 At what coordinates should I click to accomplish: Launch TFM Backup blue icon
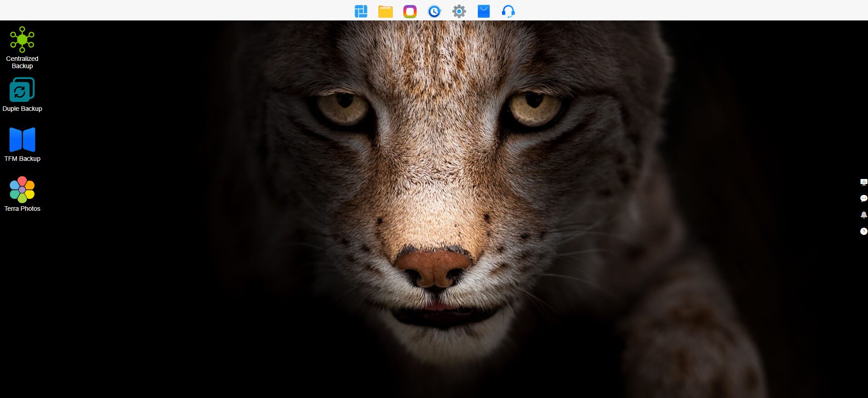tap(22, 139)
